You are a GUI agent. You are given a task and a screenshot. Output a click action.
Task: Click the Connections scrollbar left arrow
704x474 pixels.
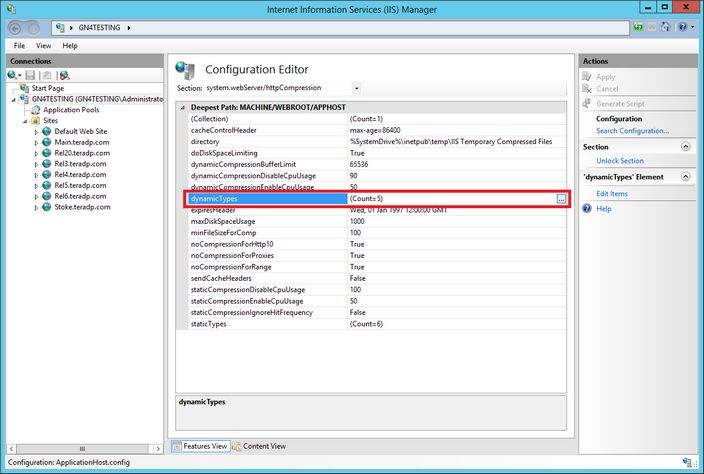click(x=11, y=448)
